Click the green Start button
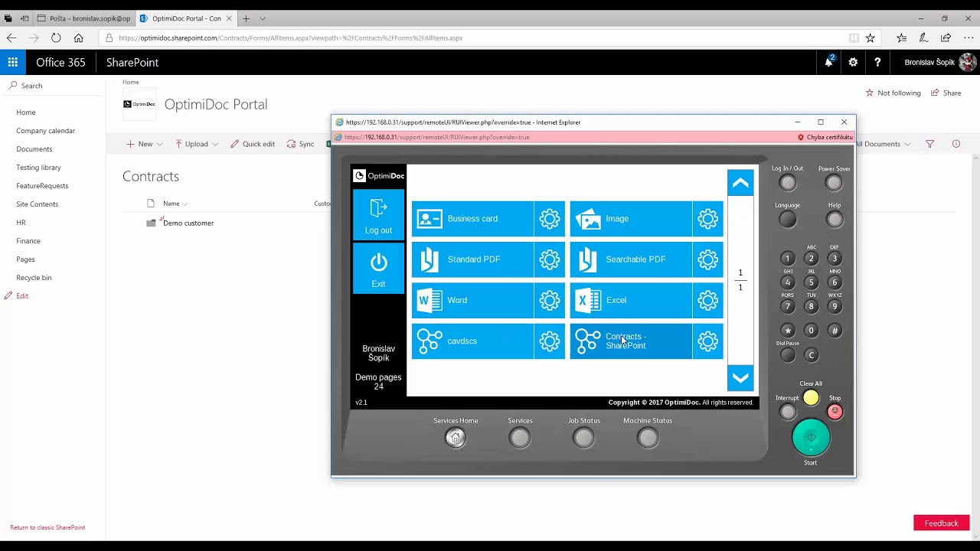 (x=811, y=437)
